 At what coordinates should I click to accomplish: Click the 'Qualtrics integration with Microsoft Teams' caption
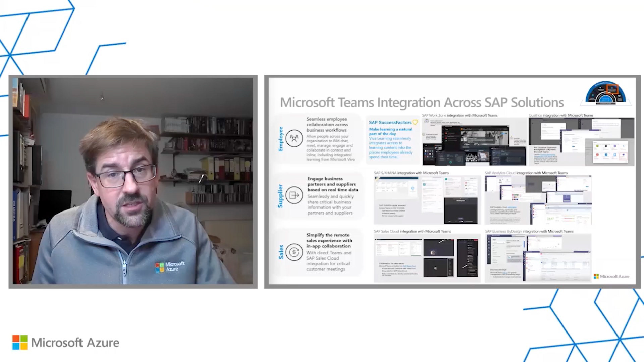561,115
